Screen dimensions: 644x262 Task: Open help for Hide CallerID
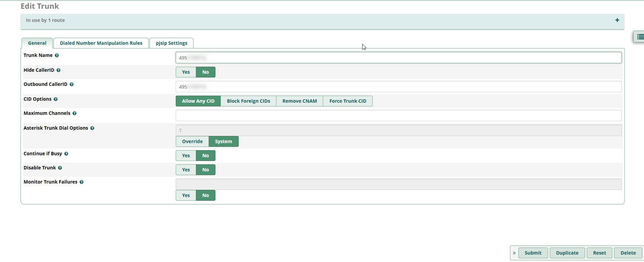(59, 70)
